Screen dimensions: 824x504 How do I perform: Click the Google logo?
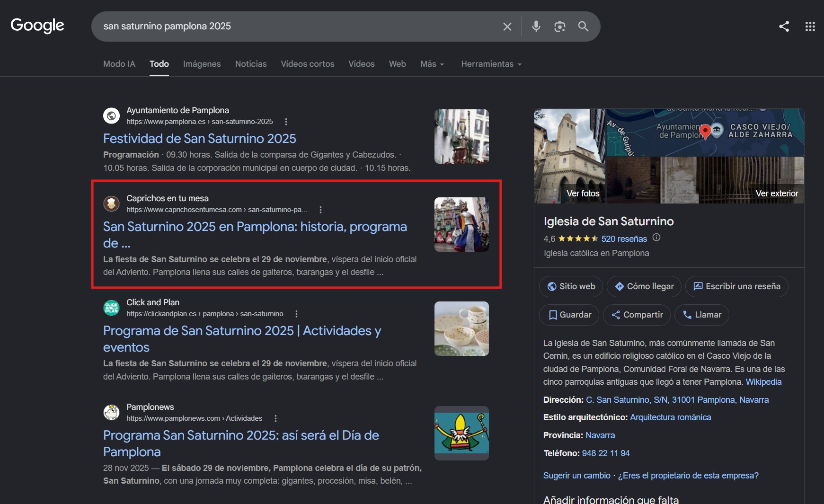[x=37, y=26]
